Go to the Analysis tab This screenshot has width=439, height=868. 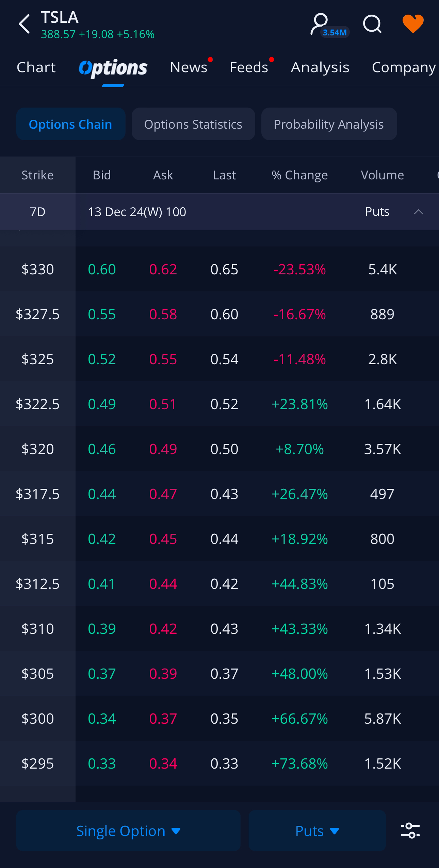click(320, 67)
